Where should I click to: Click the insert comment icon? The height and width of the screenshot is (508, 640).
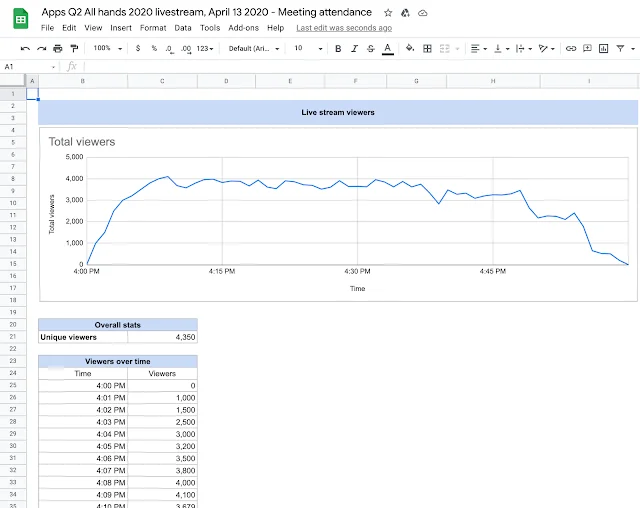(587, 48)
